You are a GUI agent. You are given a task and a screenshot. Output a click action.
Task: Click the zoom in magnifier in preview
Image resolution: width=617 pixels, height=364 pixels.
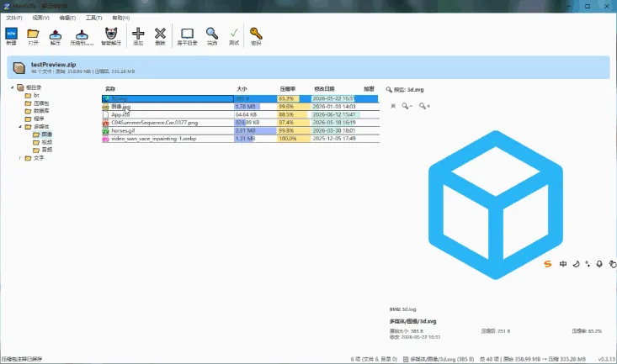click(424, 106)
